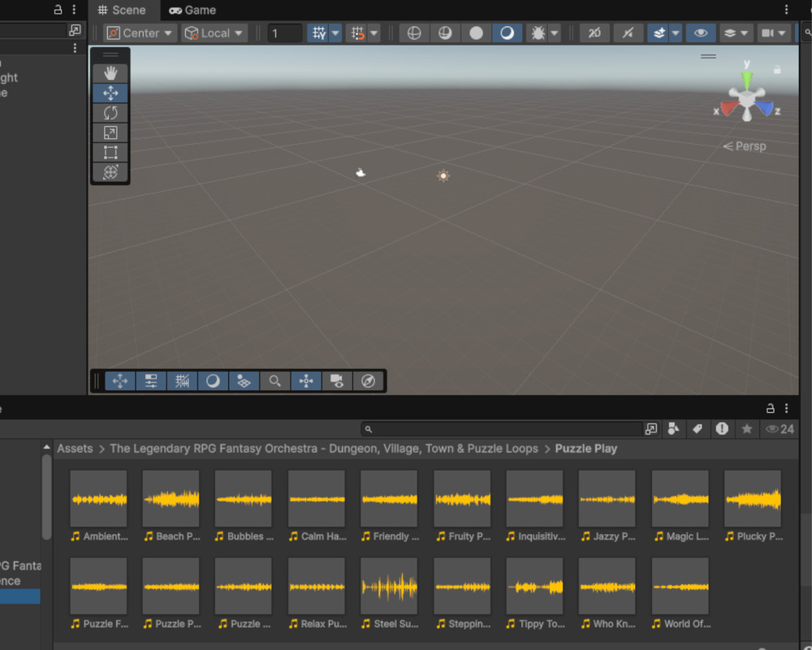The height and width of the screenshot is (650, 812).
Task: Toggle scene gizmo visibility eye button
Action: [701, 33]
